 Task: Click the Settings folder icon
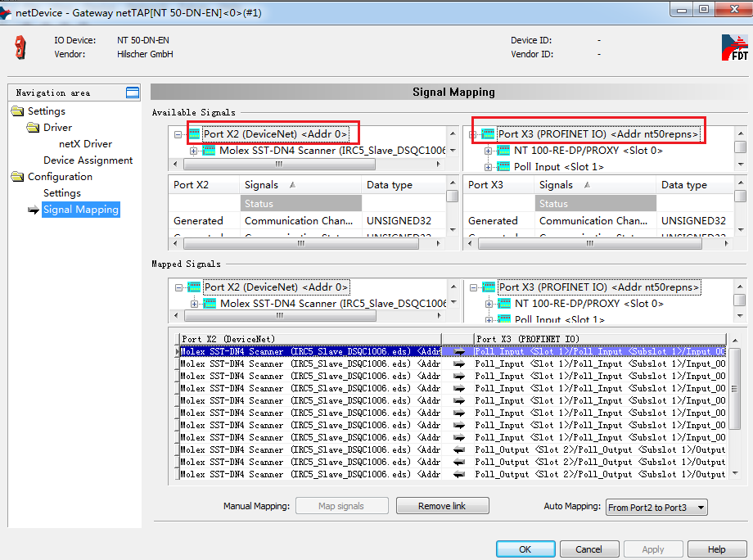pos(18,111)
